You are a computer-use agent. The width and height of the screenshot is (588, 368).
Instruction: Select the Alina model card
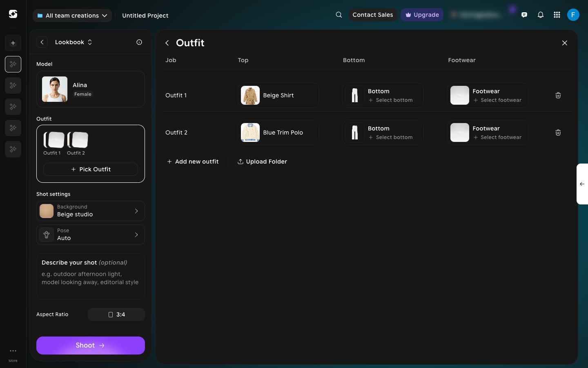(91, 89)
